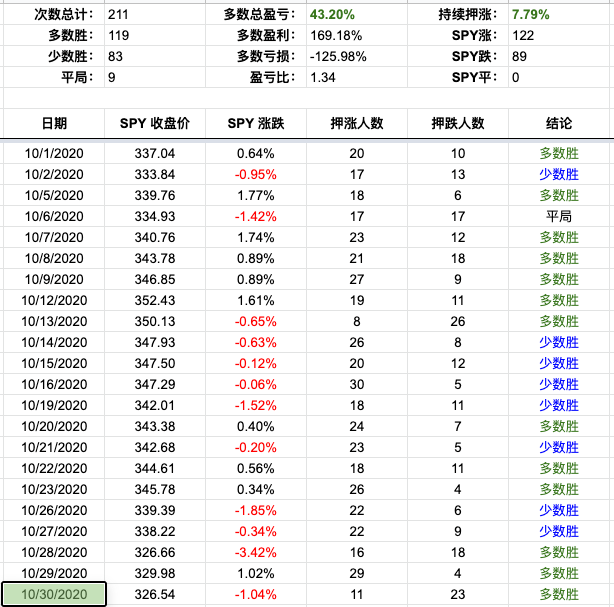Select the 多数盈利 value 169.18%
Screen dimensions: 614x607
[x=336, y=36]
